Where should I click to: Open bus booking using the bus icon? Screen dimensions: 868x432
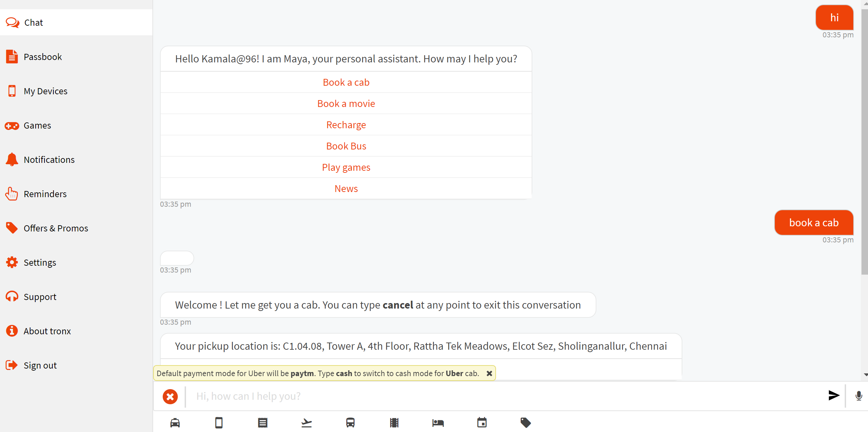[350, 422]
